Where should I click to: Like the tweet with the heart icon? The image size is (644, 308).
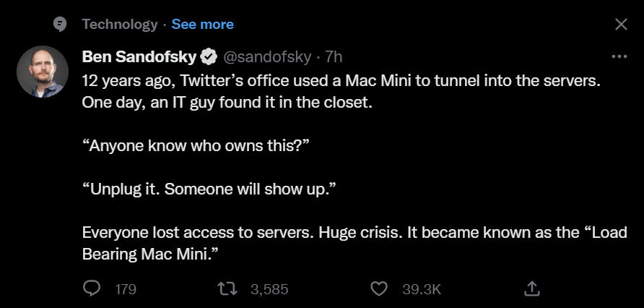[x=378, y=288]
